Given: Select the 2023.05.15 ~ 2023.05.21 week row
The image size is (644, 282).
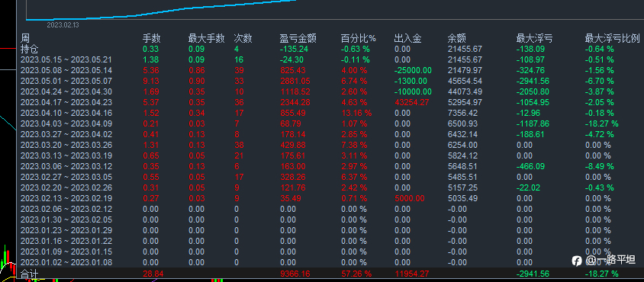Looking at the screenshot, I should (330, 60).
